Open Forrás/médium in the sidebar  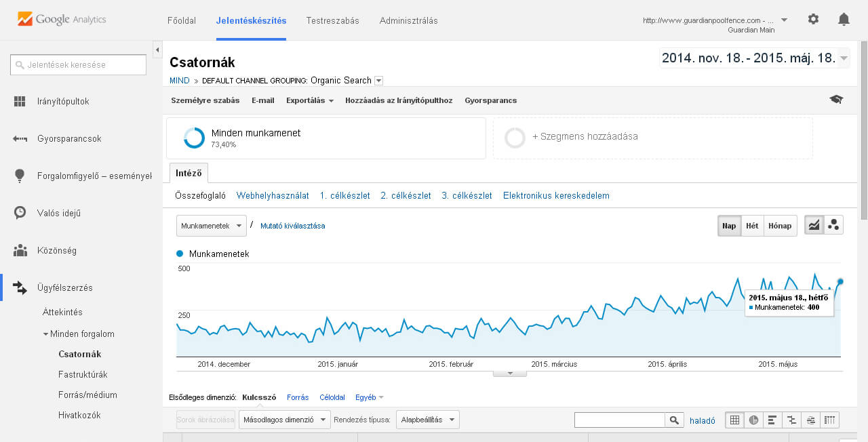[x=87, y=395]
